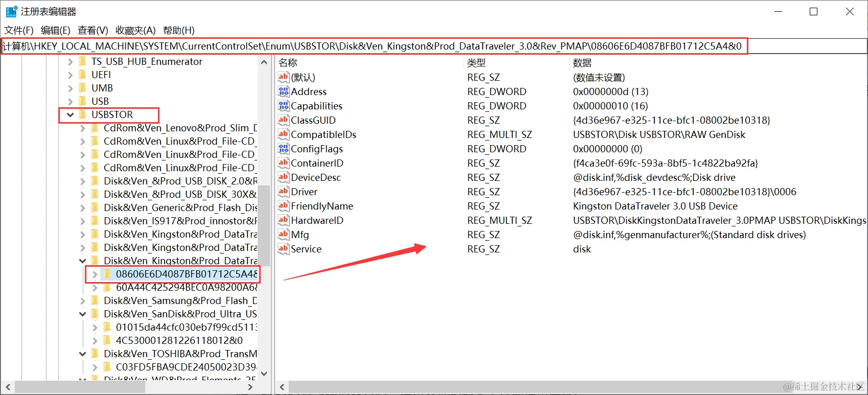Expand the CdRom&Ven_Lenovo&Prod_Slim node
Viewport: 868px width, 395px height.
point(83,128)
